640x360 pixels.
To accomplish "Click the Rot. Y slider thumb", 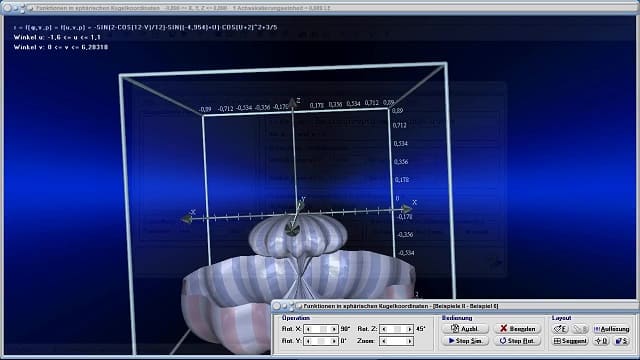I will pos(321,341).
